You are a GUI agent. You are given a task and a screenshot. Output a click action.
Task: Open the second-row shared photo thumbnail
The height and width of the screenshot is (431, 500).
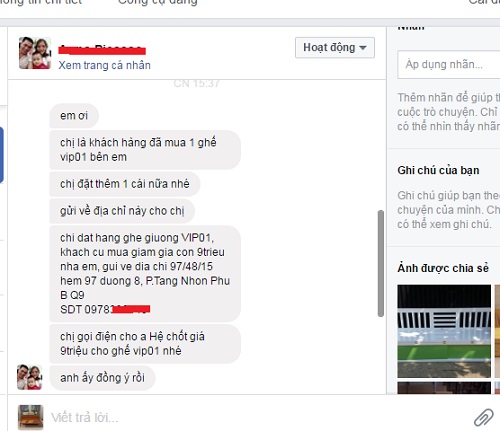(x=444, y=388)
